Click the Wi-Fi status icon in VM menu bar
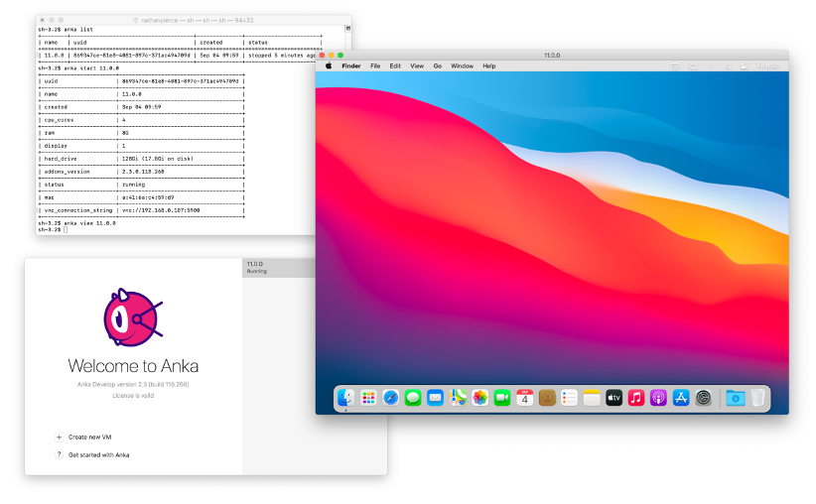 pos(710,66)
